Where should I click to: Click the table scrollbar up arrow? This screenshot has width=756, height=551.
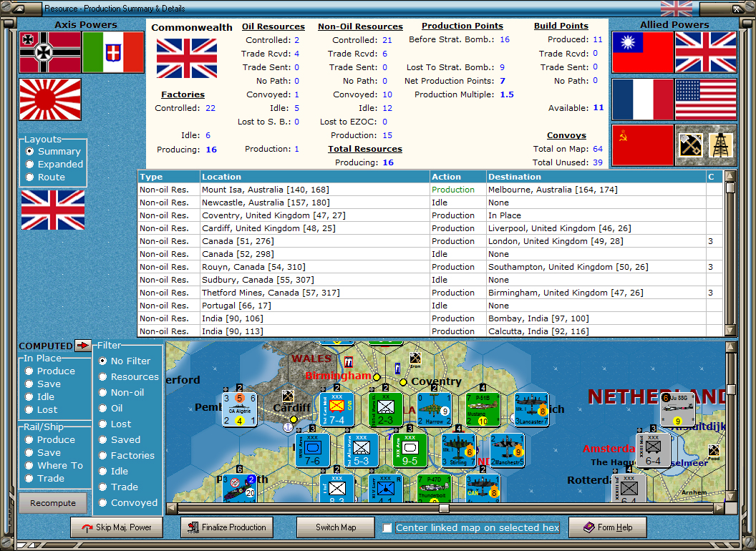[730, 175]
